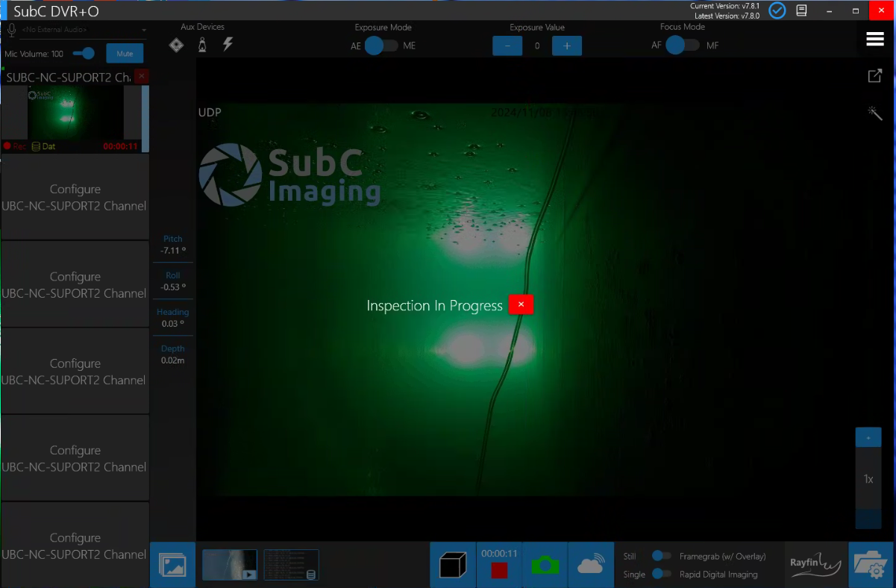Click the cloud streaming icon
The width and height of the screenshot is (896, 588).
point(590,566)
